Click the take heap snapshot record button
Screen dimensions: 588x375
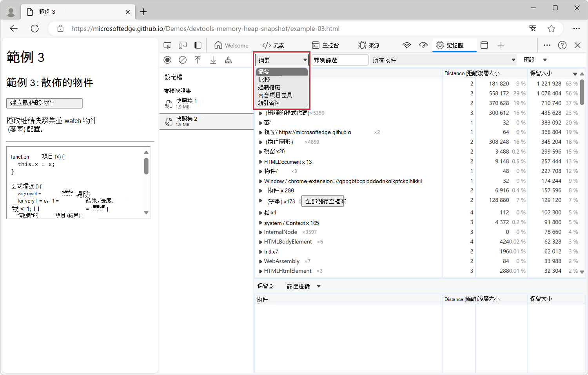coord(167,60)
